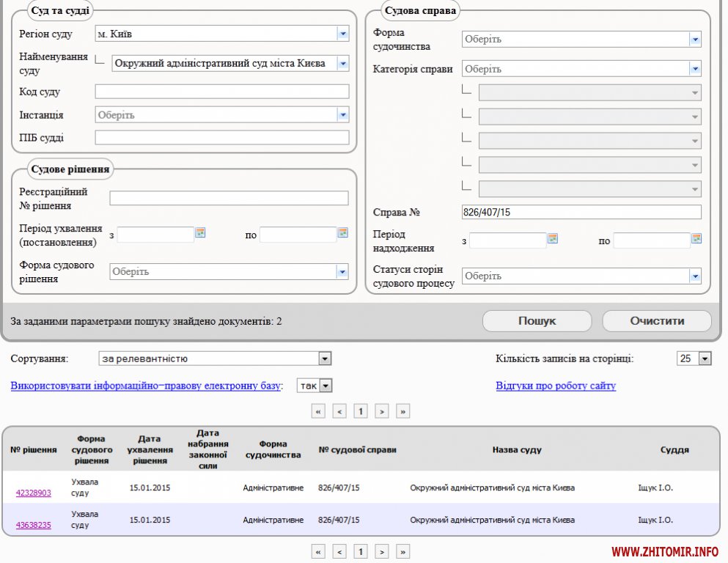
Task: Expand the Регіон суду dropdown
Action: (x=342, y=34)
